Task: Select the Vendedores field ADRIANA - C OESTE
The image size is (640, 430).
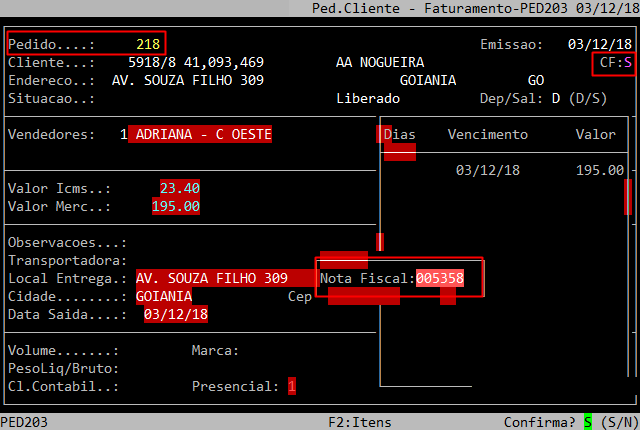Action: tap(200, 134)
